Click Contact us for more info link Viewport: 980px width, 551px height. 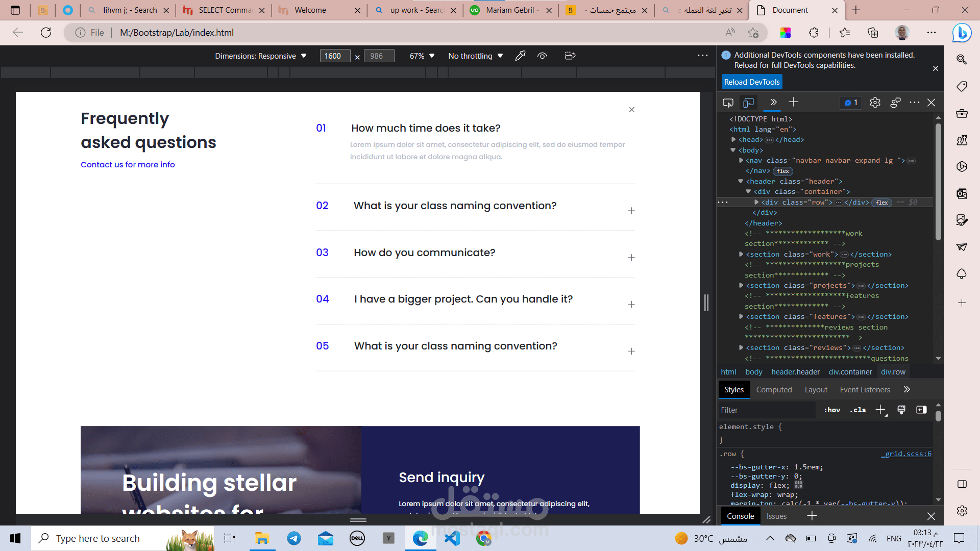[128, 164]
